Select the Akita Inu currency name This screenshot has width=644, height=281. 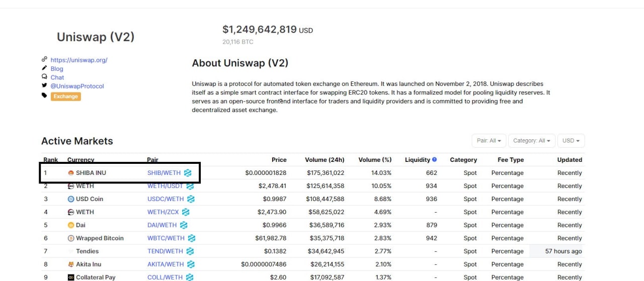(89, 264)
